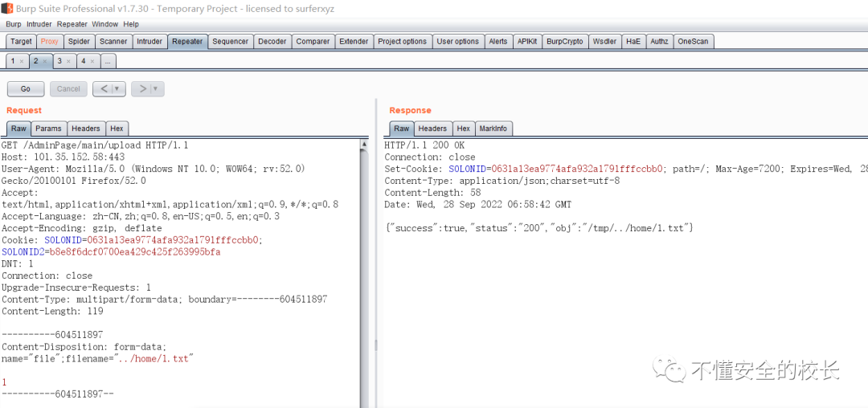Show the Response Headers tab
Image resolution: width=868 pixels, height=408 pixels.
(433, 129)
